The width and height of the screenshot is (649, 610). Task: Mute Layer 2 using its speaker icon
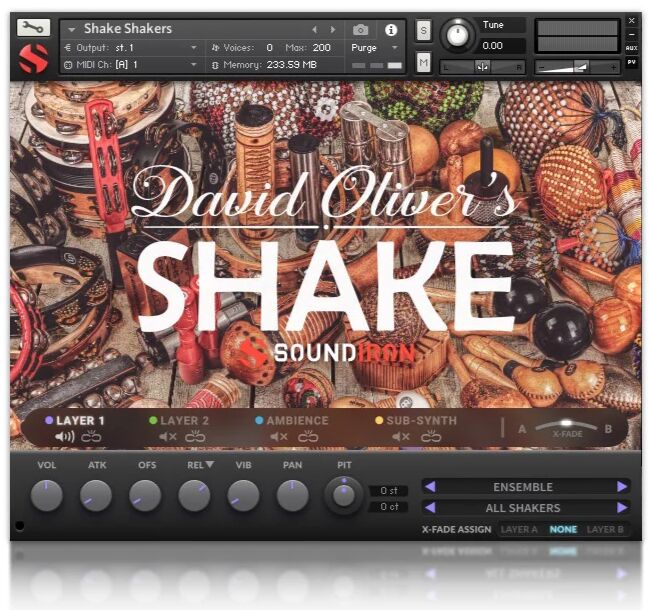[x=168, y=437]
